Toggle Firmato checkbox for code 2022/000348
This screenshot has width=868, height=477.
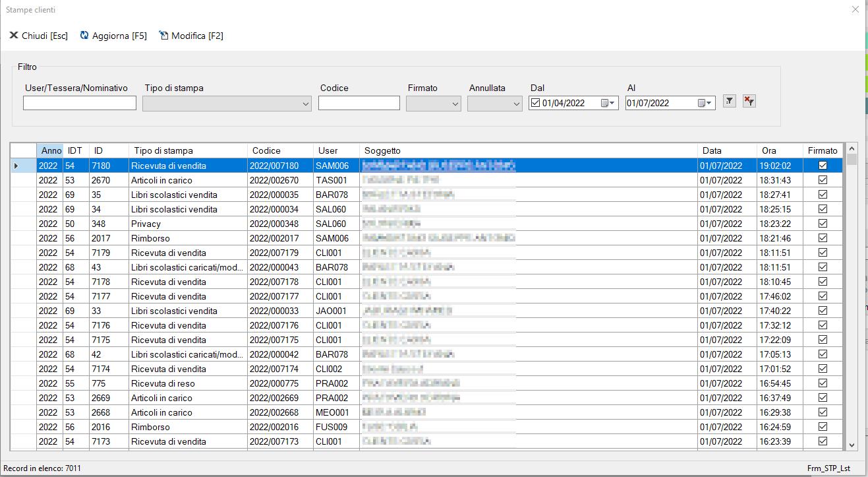(823, 224)
